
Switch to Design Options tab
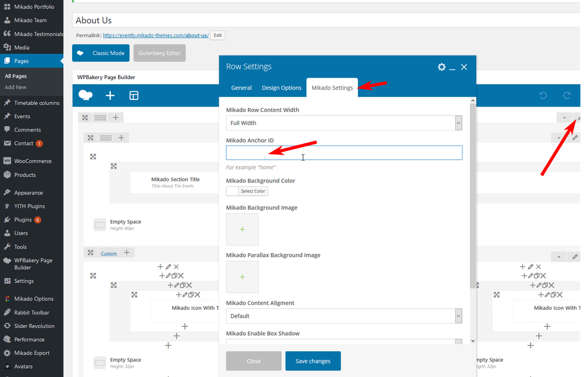[282, 88]
